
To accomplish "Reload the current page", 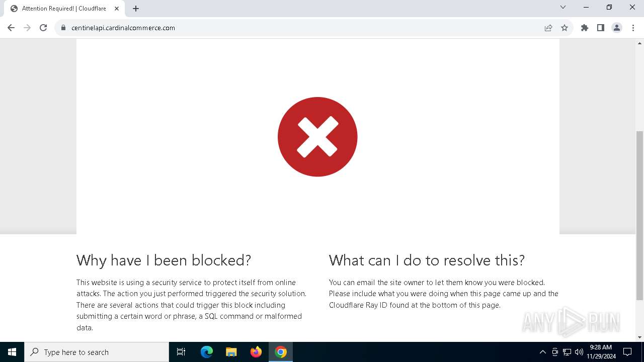I will coord(43,28).
